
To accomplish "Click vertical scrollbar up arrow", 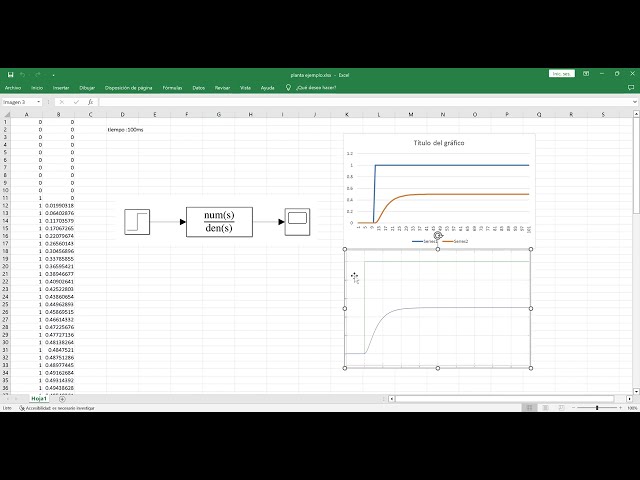I will (636, 114).
